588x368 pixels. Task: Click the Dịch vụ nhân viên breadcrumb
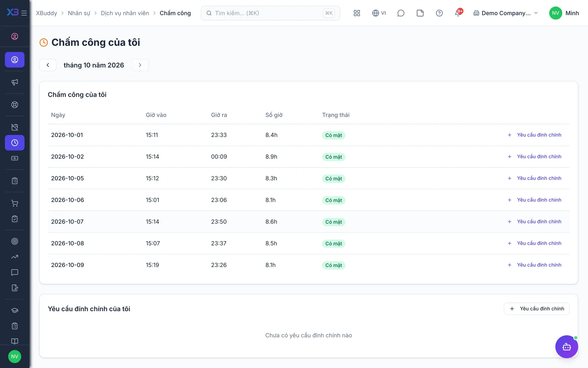[125, 13]
